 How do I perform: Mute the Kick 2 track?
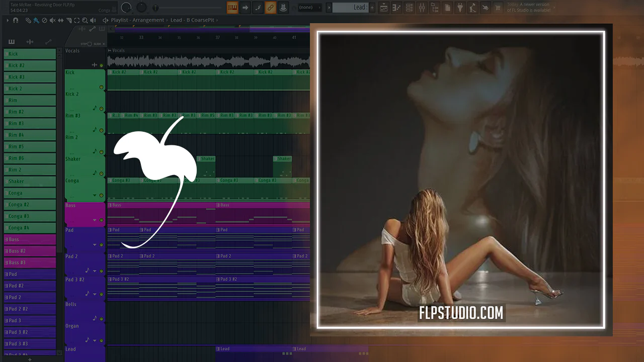pyautogui.click(x=101, y=109)
